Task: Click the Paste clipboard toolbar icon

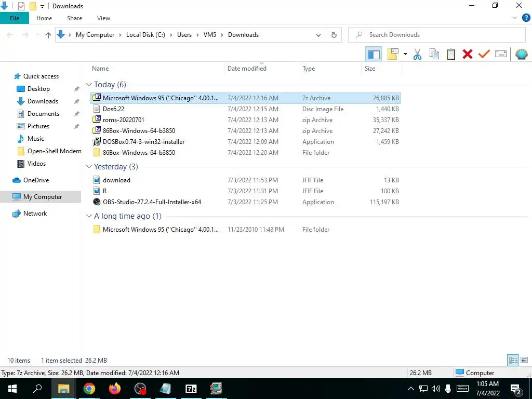Action: pyautogui.click(x=451, y=54)
